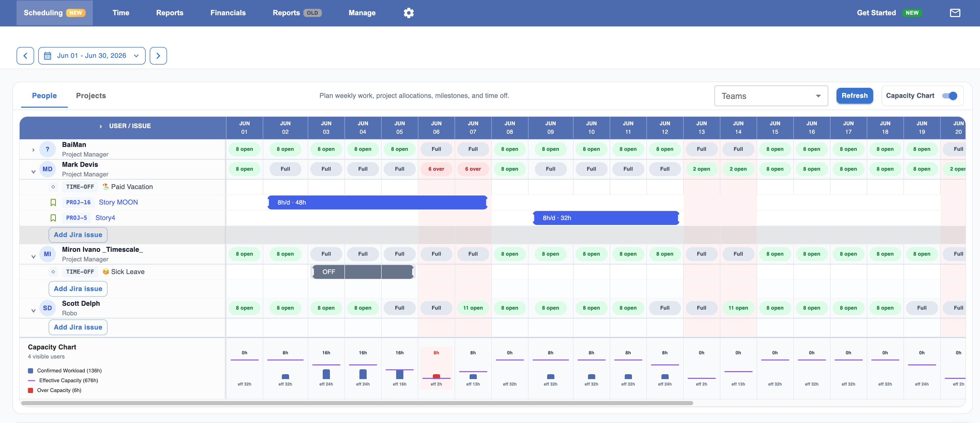980x423 pixels.
Task: Open the Financials menu
Action: point(228,13)
